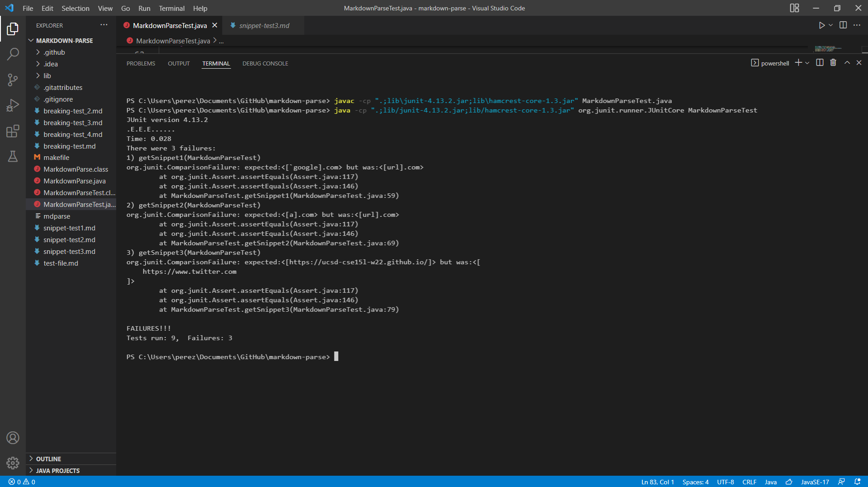Image resolution: width=868 pixels, height=487 pixels.
Task: Open the Testing flask view
Action: tap(13, 157)
